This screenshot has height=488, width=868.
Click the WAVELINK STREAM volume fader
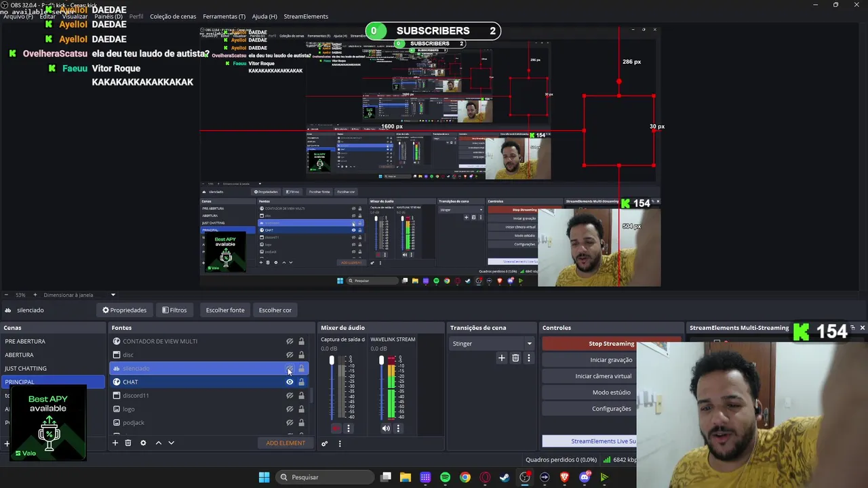coord(381,361)
